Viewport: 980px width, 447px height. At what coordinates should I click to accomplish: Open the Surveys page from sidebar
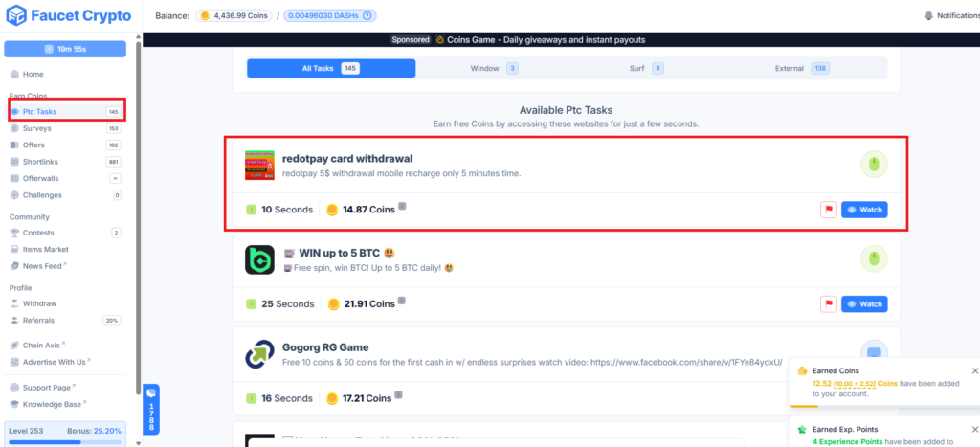click(38, 128)
